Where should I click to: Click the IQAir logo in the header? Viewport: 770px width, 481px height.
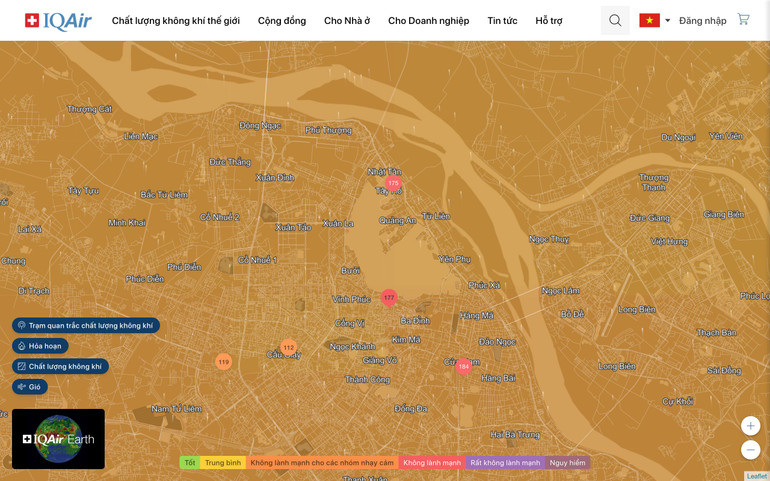58,20
